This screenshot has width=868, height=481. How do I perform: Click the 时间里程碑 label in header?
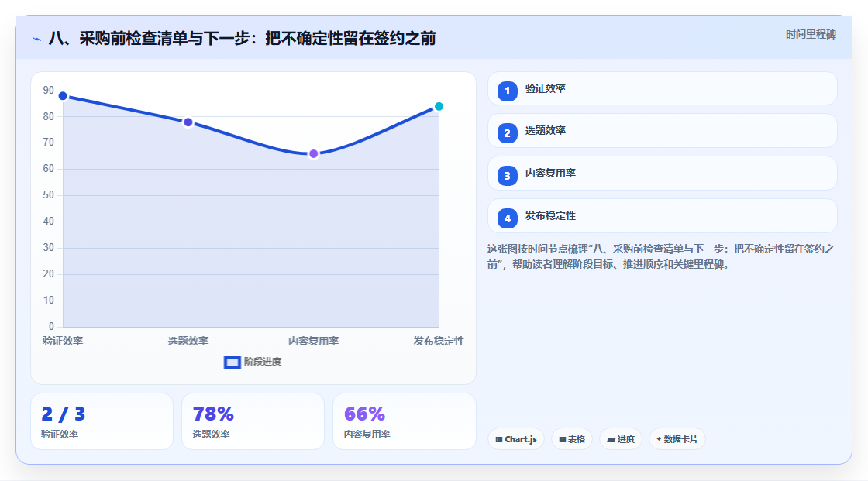coord(811,34)
